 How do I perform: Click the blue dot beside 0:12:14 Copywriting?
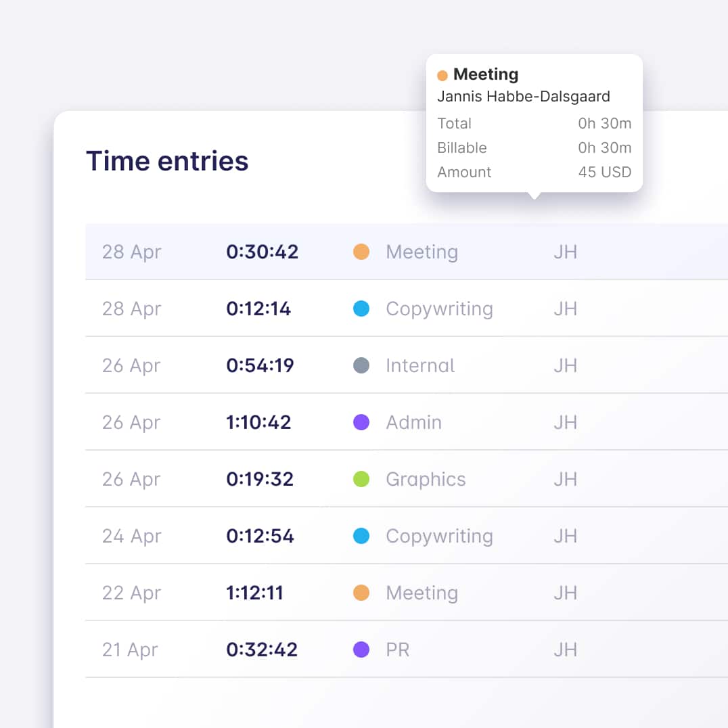361,309
